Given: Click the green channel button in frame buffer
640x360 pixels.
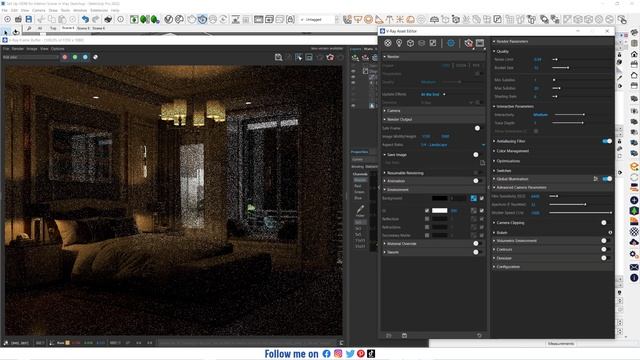Looking at the screenshot, I should (x=75, y=57).
